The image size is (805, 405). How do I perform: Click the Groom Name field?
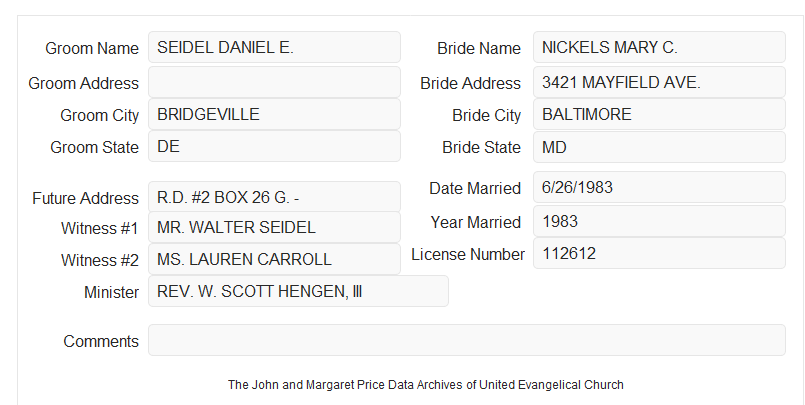click(x=274, y=47)
